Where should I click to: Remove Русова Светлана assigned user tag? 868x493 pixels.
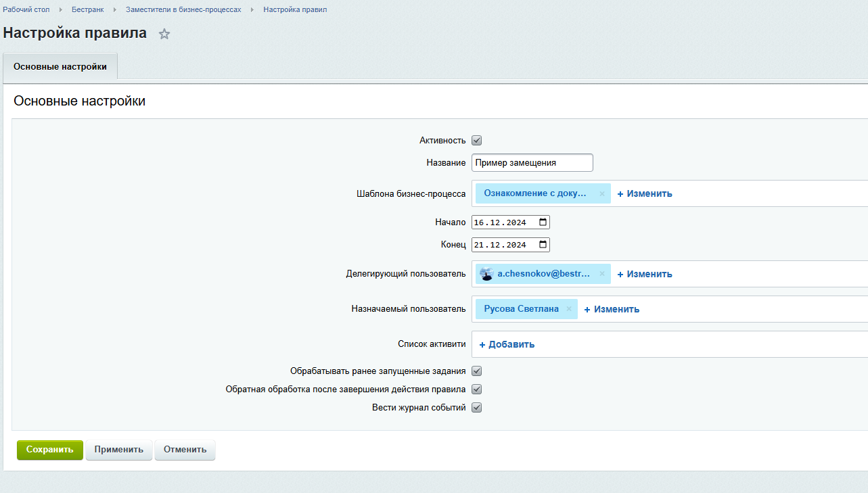pos(569,309)
